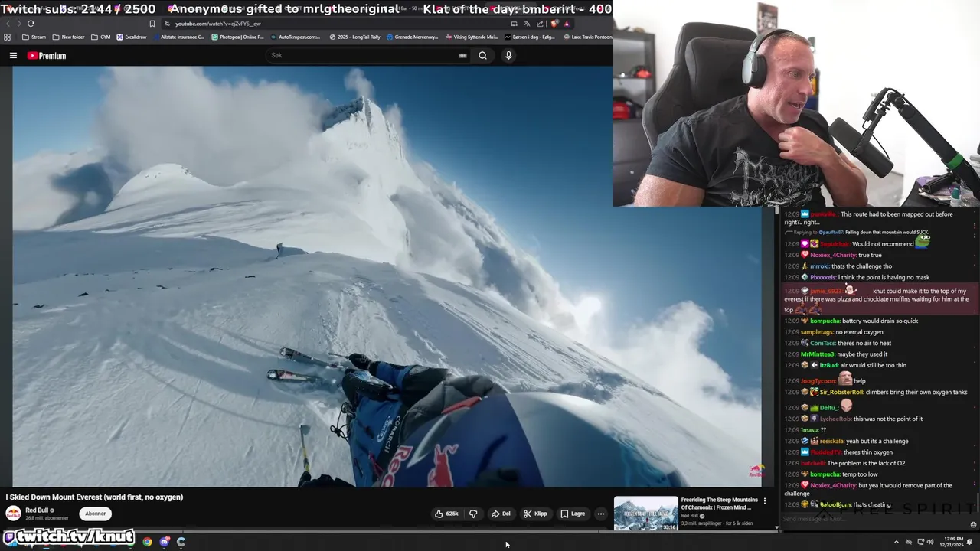980x551 pixels.
Task: Open the Viking Syttende Mai bookmark
Action: pos(472,37)
